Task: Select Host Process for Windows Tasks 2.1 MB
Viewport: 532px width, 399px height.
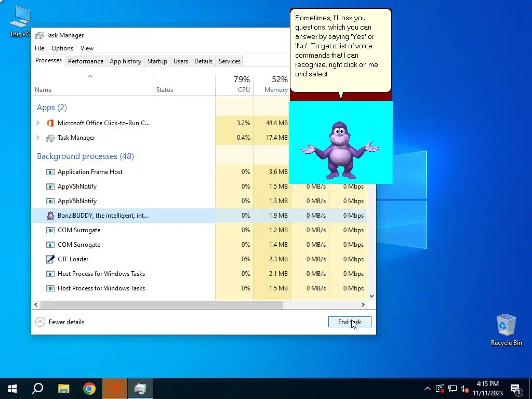Action: coord(199,274)
